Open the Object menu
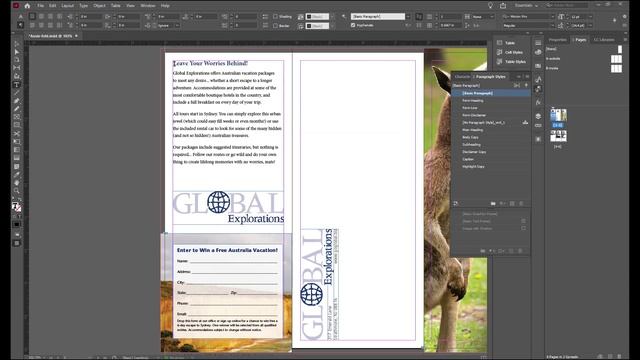The image size is (640, 360). tap(99, 6)
